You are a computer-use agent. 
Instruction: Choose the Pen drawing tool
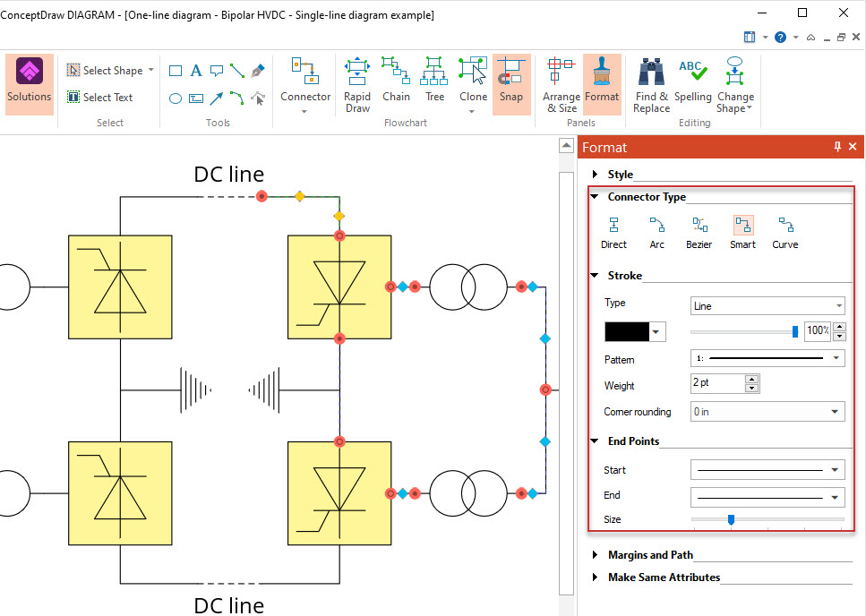click(x=258, y=71)
